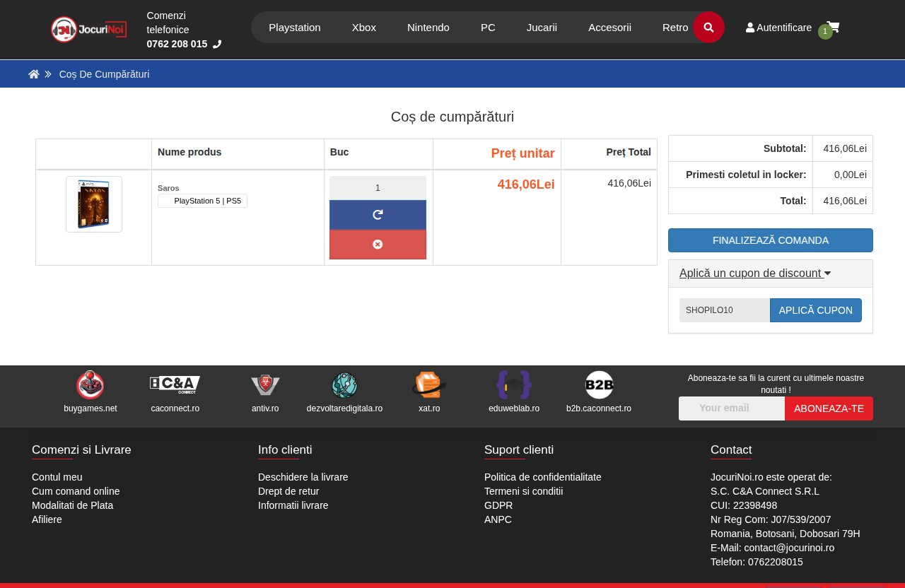
Task: Open Deschidere la livrare link
Action: pos(303,477)
